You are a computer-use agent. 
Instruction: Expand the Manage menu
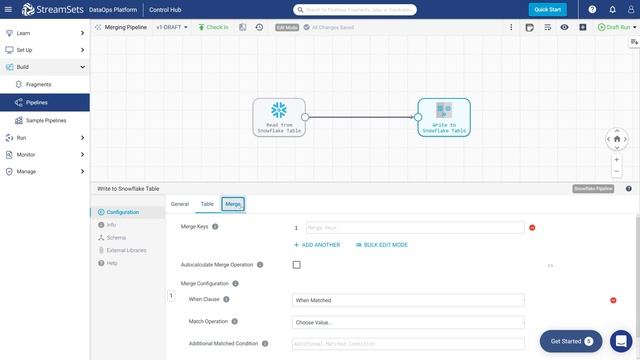point(45,171)
